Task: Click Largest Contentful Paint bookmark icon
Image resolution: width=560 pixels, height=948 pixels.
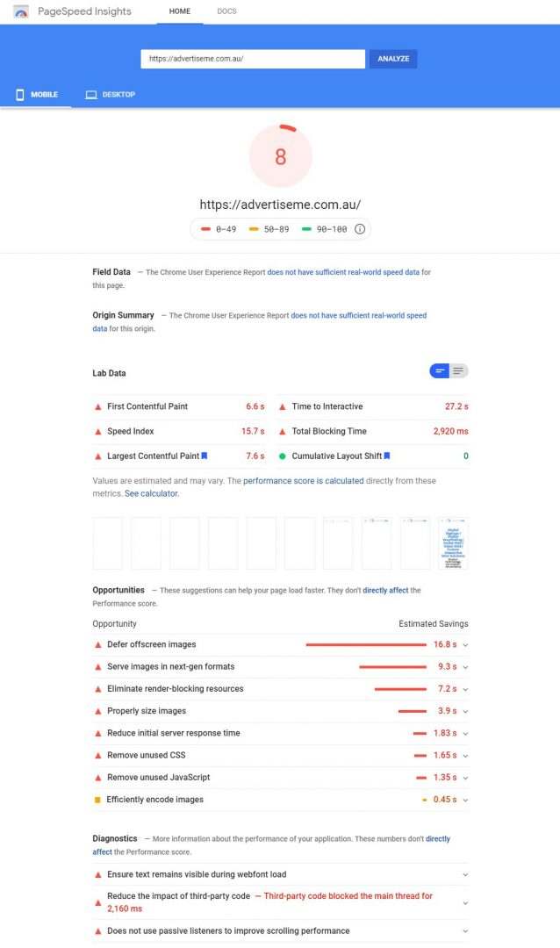Action: [205, 456]
